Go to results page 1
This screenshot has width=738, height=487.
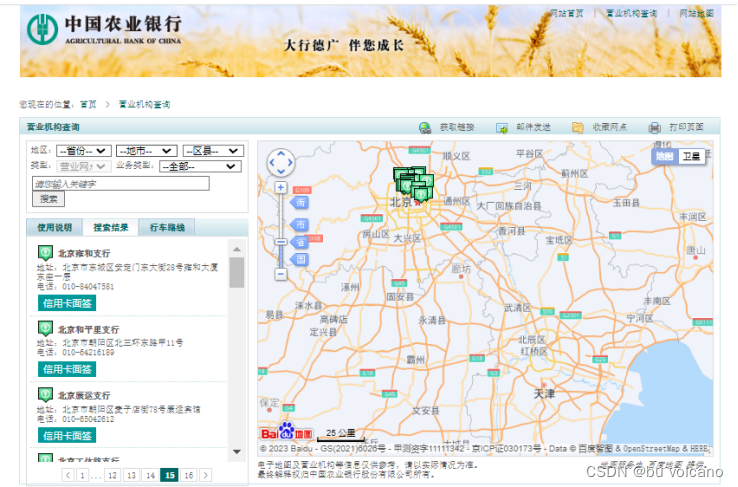[82, 475]
